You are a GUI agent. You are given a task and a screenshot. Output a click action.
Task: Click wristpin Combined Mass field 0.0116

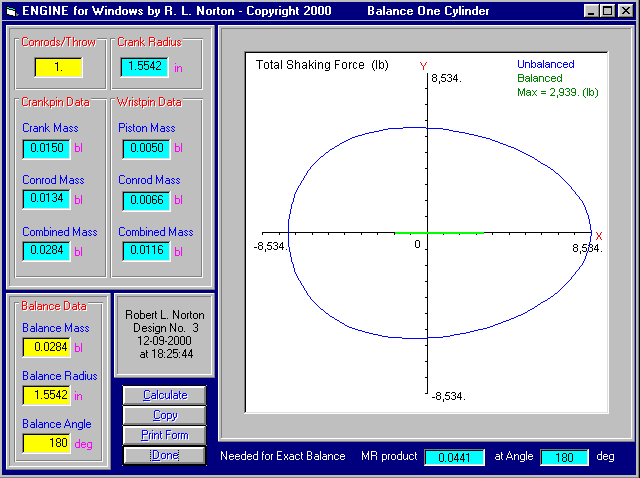(147, 251)
